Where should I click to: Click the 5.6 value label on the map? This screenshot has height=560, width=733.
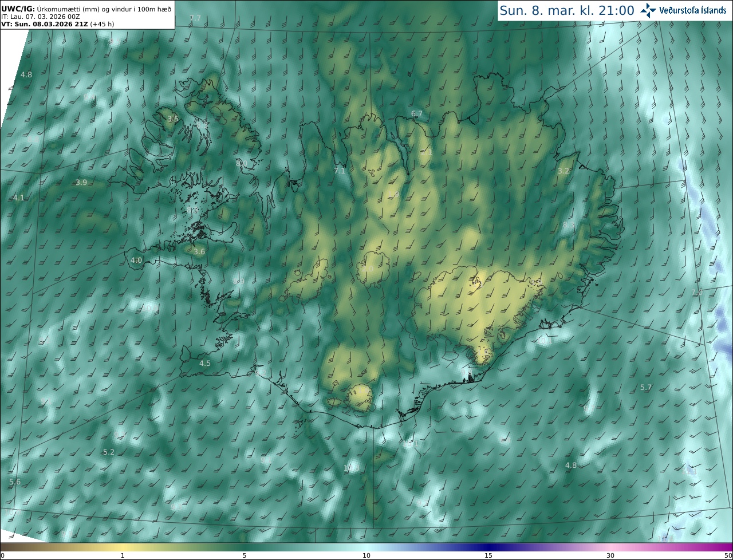(x=15, y=482)
